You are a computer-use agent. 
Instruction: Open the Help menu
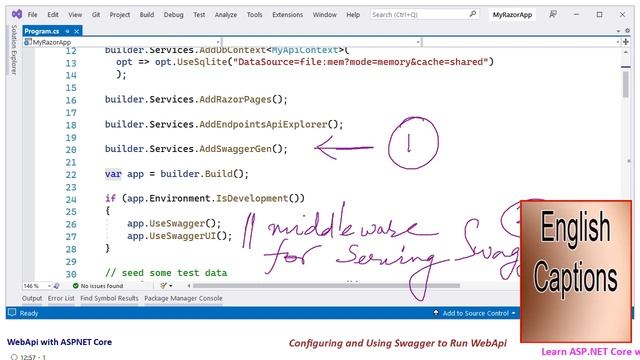[353, 15]
